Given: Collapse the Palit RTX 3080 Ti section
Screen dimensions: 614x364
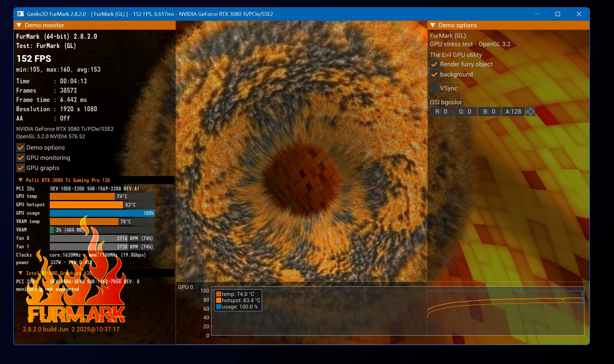Looking at the screenshot, I should click(x=21, y=180).
